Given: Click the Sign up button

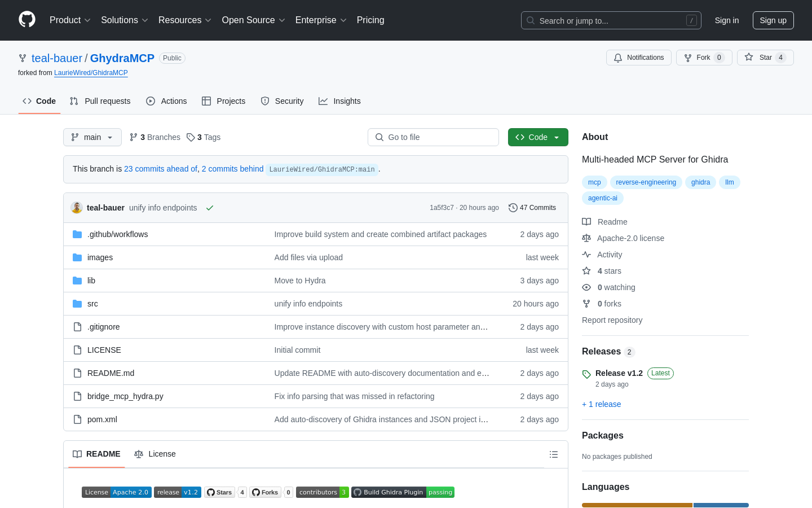Looking at the screenshot, I should 773,20.
